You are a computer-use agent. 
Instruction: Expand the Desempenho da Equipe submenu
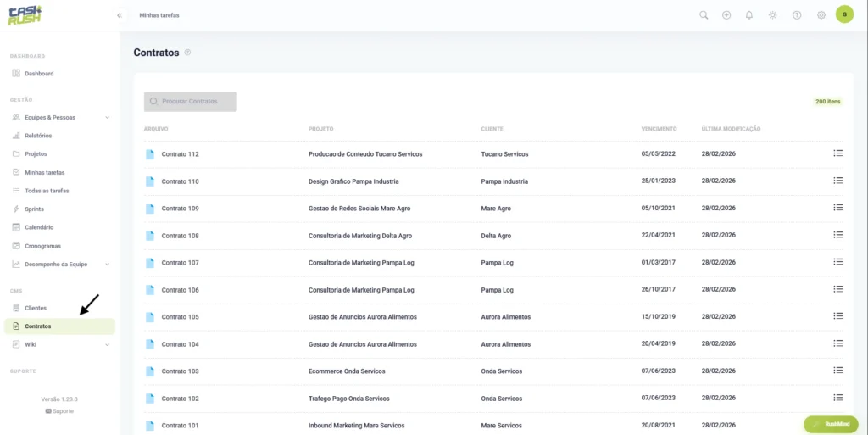click(x=108, y=265)
